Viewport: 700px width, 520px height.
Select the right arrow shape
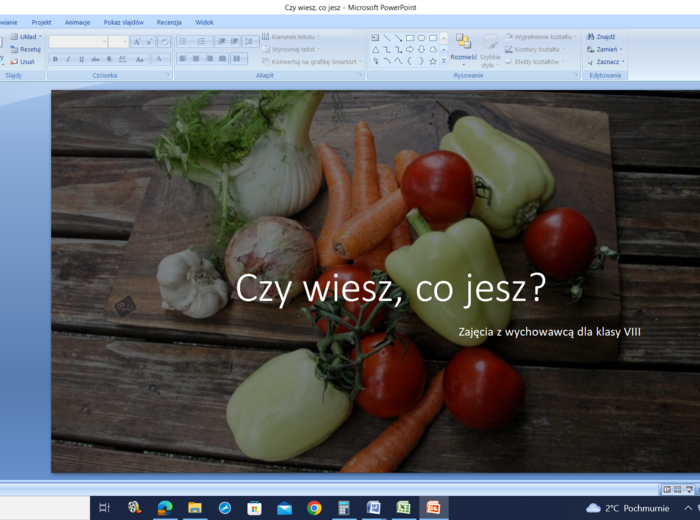pyautogui.click(x=410, y=50)
